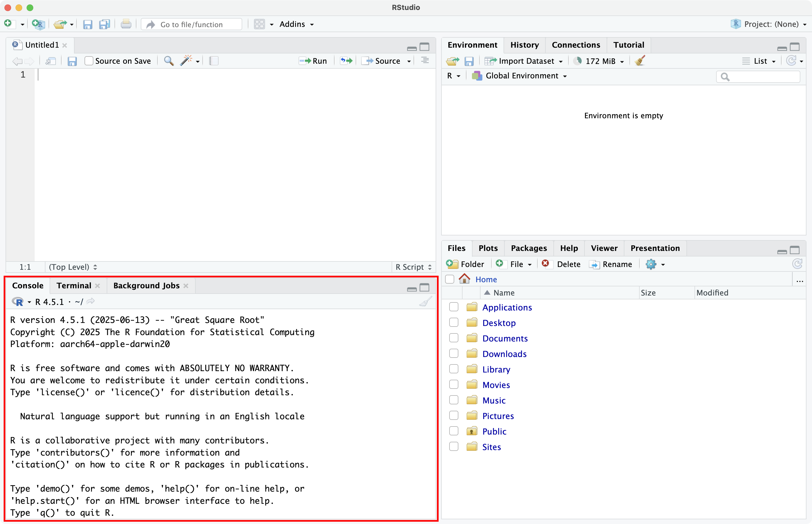Check the Desktop folder checkbox
The width and height of the screenshot is (812, 524).
(x=454, y=322)
